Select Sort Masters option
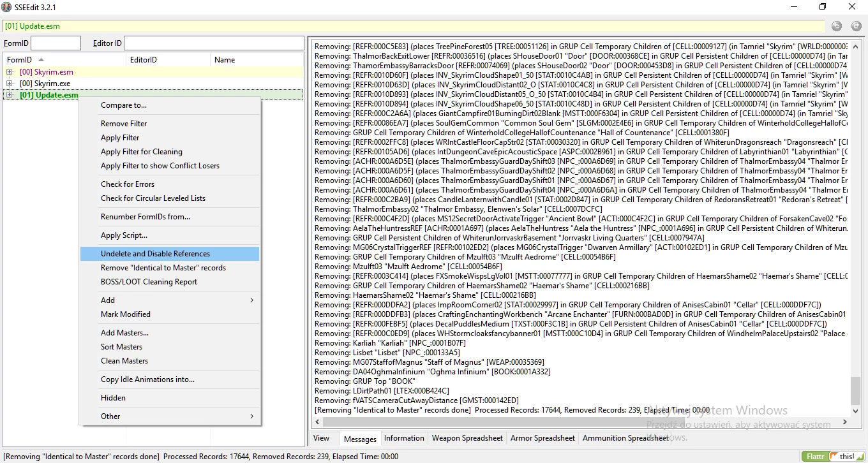The width and height of the screenshot is (868, 463). click(170, 347)
